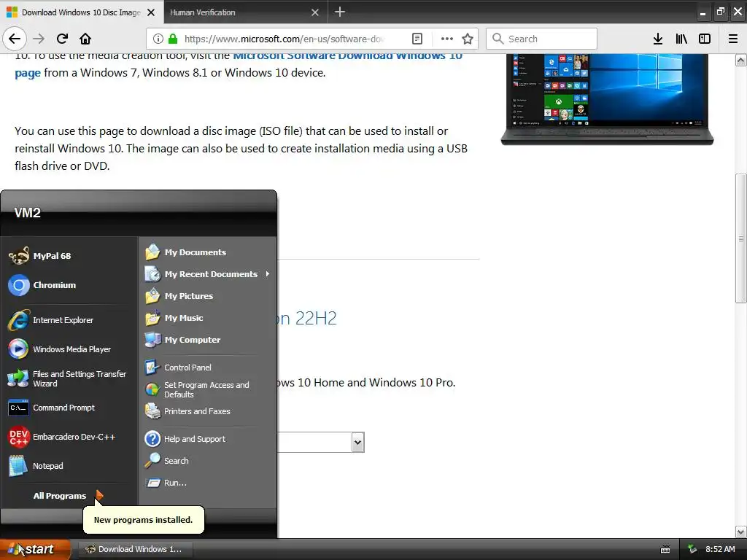
Task: Toggle reader view icon
Action: [x=417, y=39]
